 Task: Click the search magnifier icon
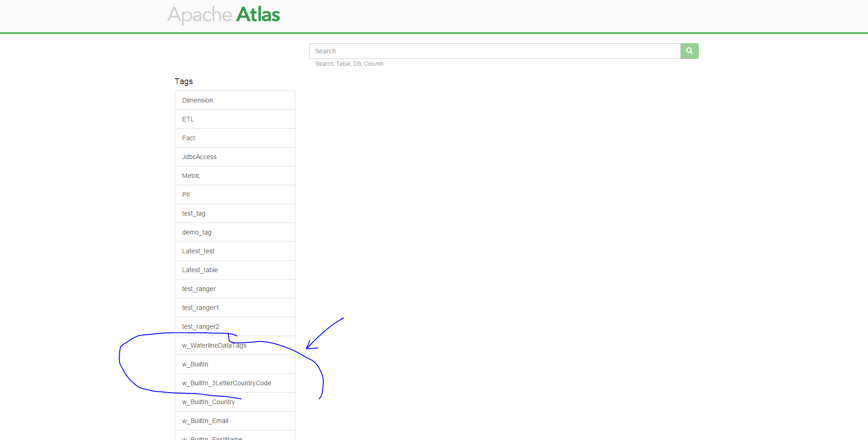tap(689, 51)
